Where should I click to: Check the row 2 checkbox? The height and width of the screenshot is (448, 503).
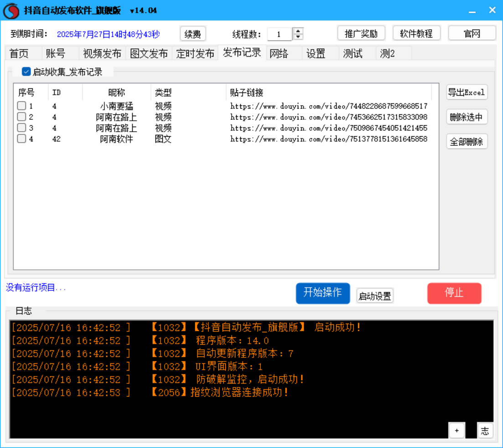pyautogui.click(x=21, y=117)
